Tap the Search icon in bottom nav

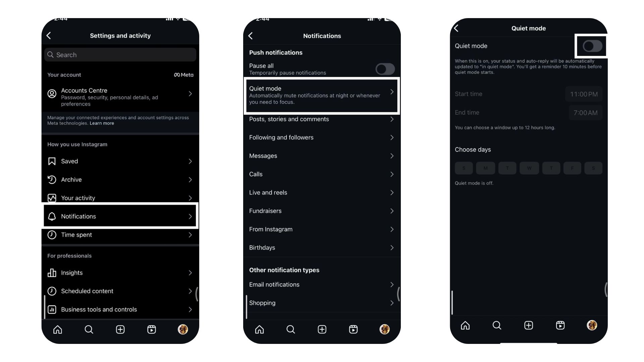[x=89, y=328]
